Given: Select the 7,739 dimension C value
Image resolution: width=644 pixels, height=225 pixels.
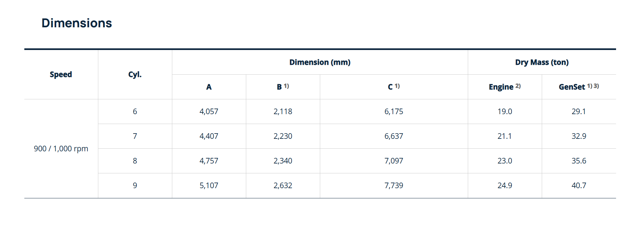Looking at the screenshot, I should coord(394,186).
